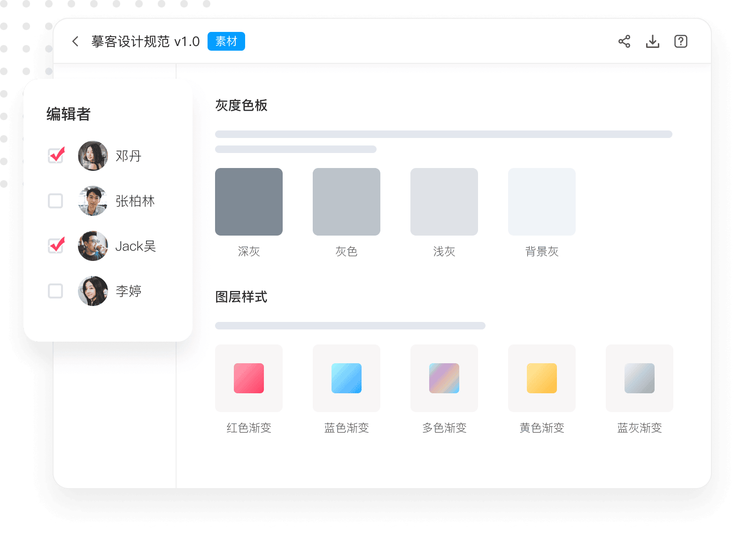Click Jack吴's avatar photo
Viewport: 756px width, 535px height.
point(93,246)
